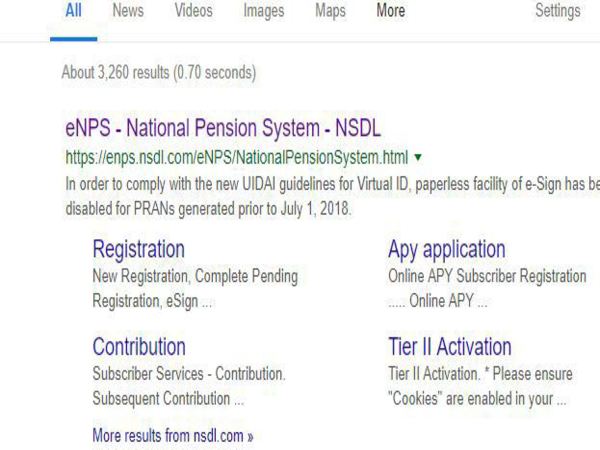Expand the More search options menu
Image resolution: width=600 pixels, height=450 pixels.
tap(390, 11)
